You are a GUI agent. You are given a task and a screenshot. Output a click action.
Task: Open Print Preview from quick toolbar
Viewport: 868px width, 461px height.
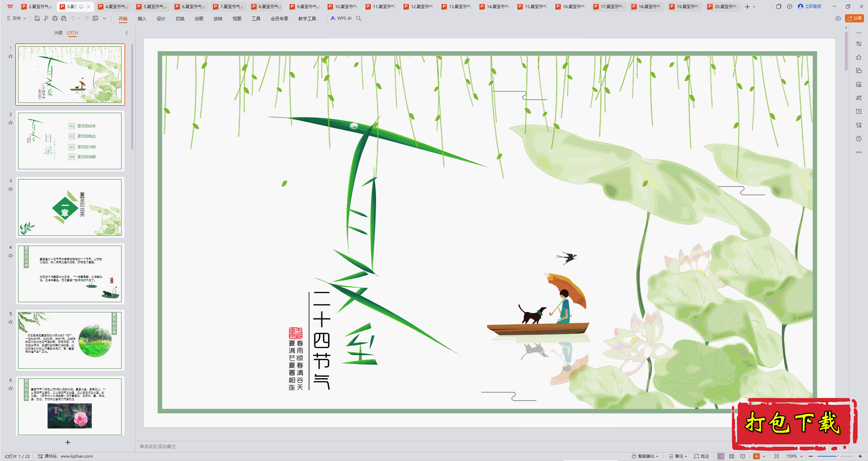click(x=64, y=18)
